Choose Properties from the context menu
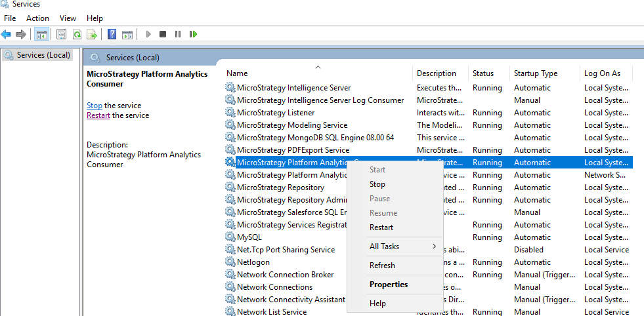Screen dimensions: 644x316 [395, 285]
